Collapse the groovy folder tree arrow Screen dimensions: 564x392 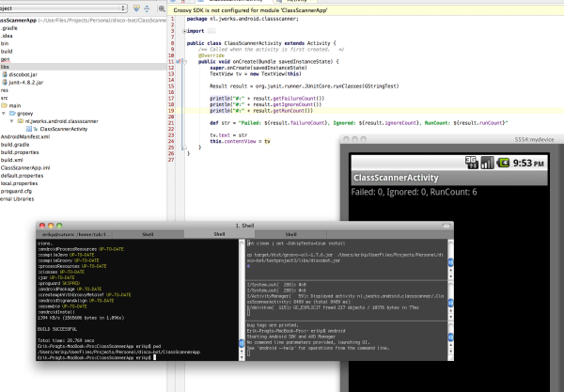(x=4, y=114)
